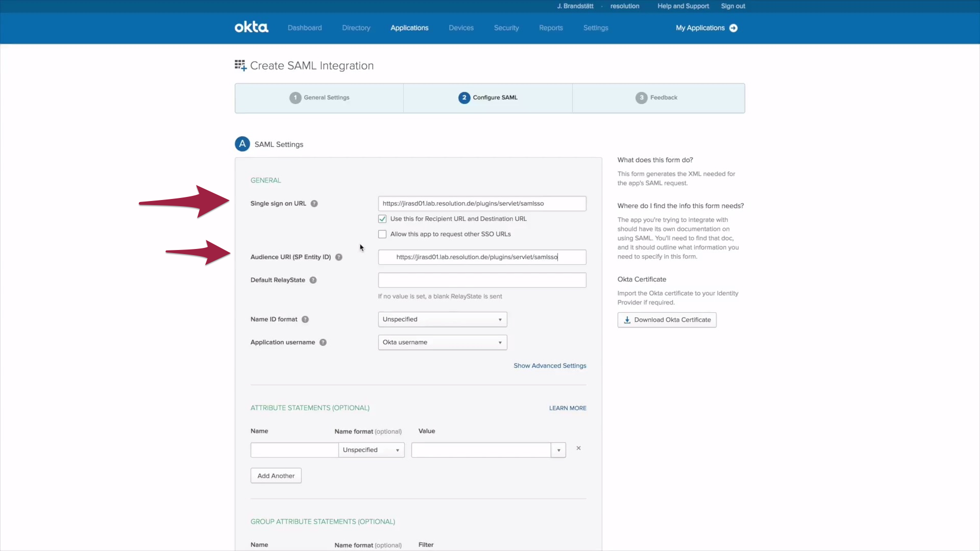Click the My Applications arrow icon
Image resolution: width=980 pixels, height=551 pixels.
click(x=733, y=28)
